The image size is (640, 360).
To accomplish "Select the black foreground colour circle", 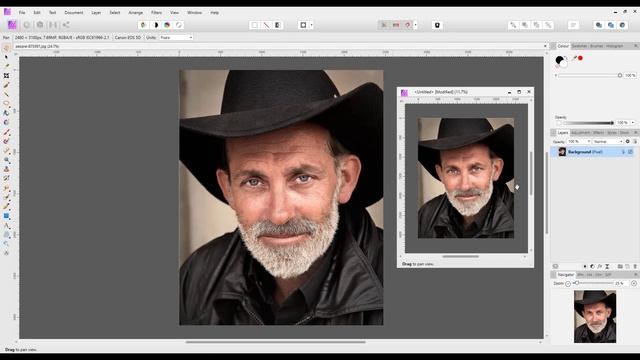I will coord(559,60).
